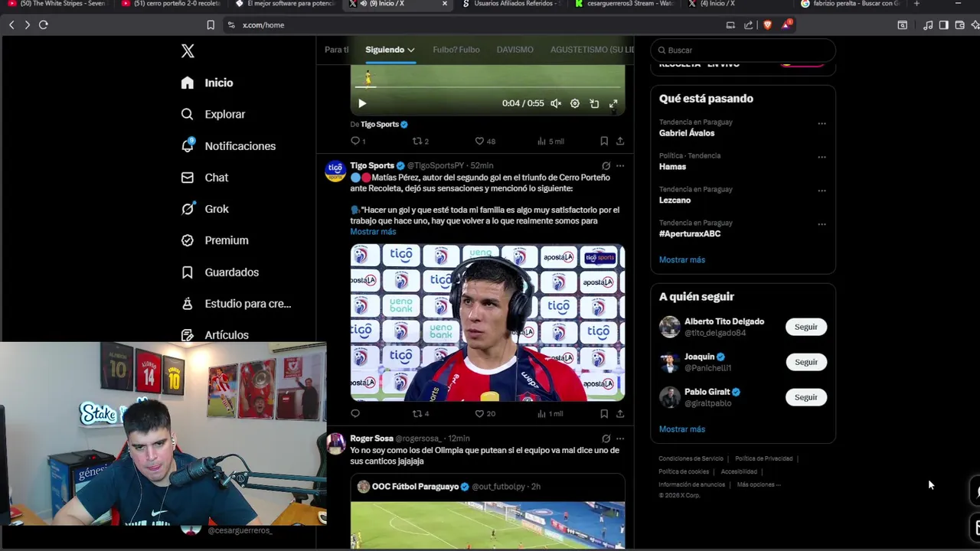Open Roger Sosa profile name
The image size is (980, 551).
pos(371,439)
